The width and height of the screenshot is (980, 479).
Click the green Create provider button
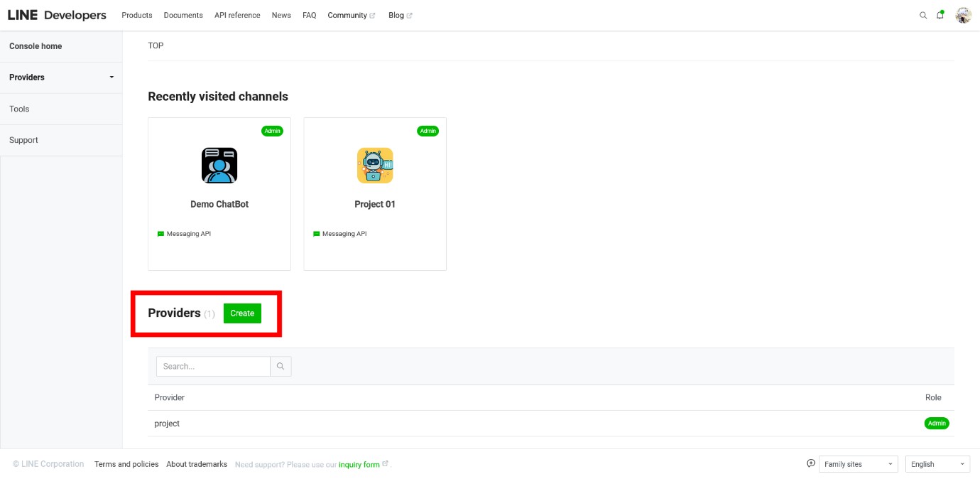[x=242, y=313]
